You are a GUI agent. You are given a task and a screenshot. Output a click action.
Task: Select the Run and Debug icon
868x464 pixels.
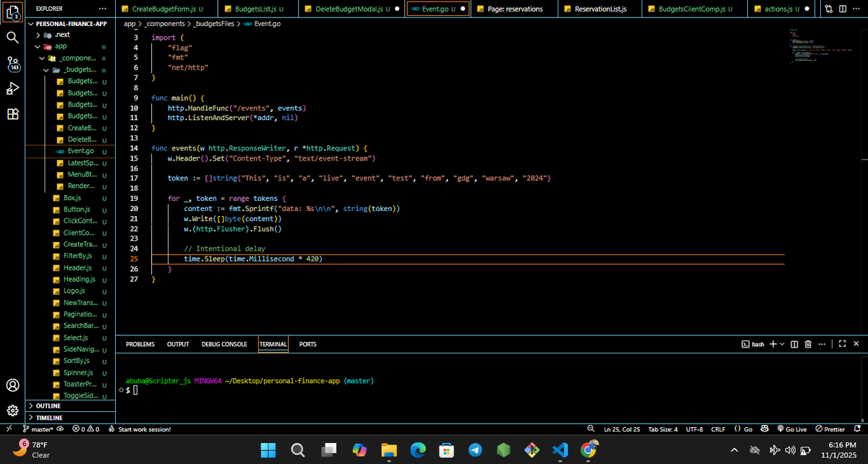tap(12, 90)
